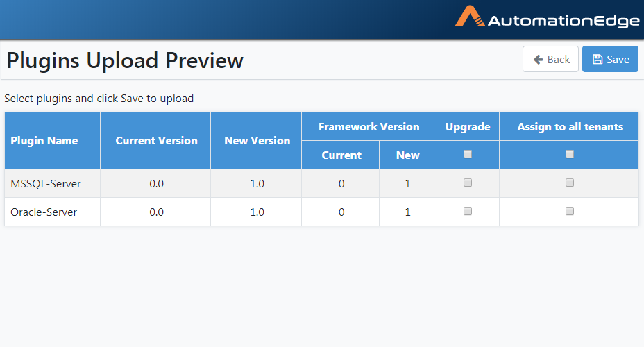
Task: Click Oracle-Server current framework value 0
Action: click(x=341, y=212)
